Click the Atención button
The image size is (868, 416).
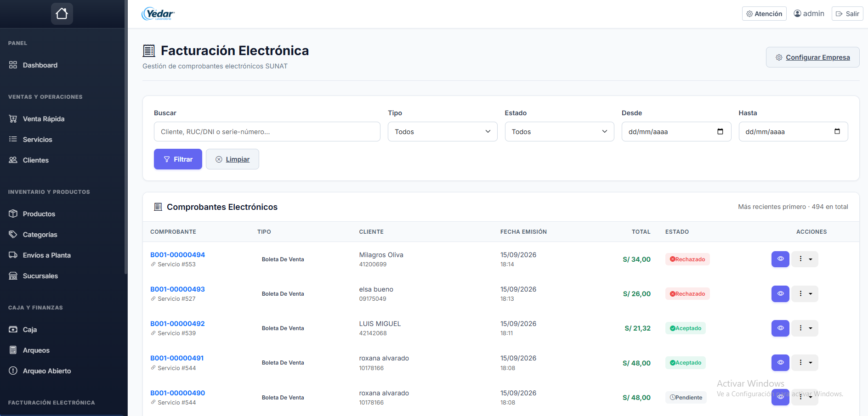click(764, 14)
